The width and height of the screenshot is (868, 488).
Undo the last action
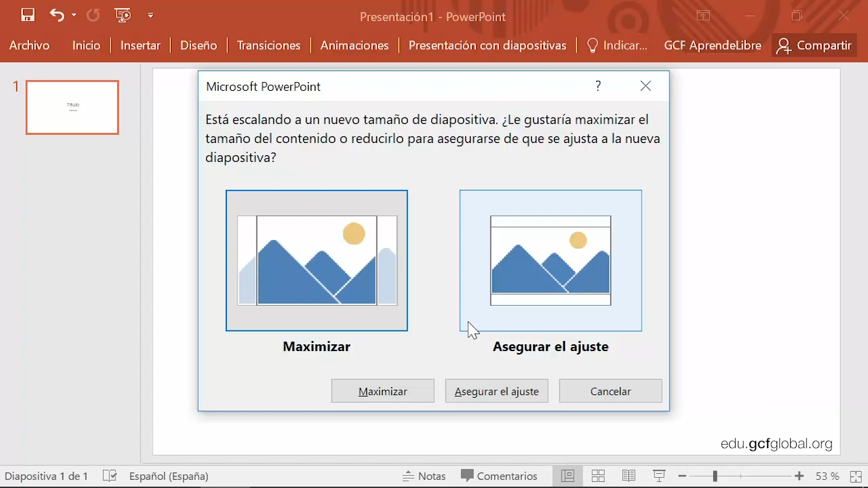57,15
